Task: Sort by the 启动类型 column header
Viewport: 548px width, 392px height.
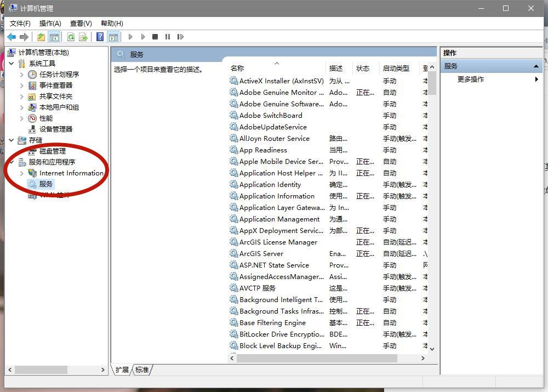Action: pyautogui.click(x=396, y=68)
